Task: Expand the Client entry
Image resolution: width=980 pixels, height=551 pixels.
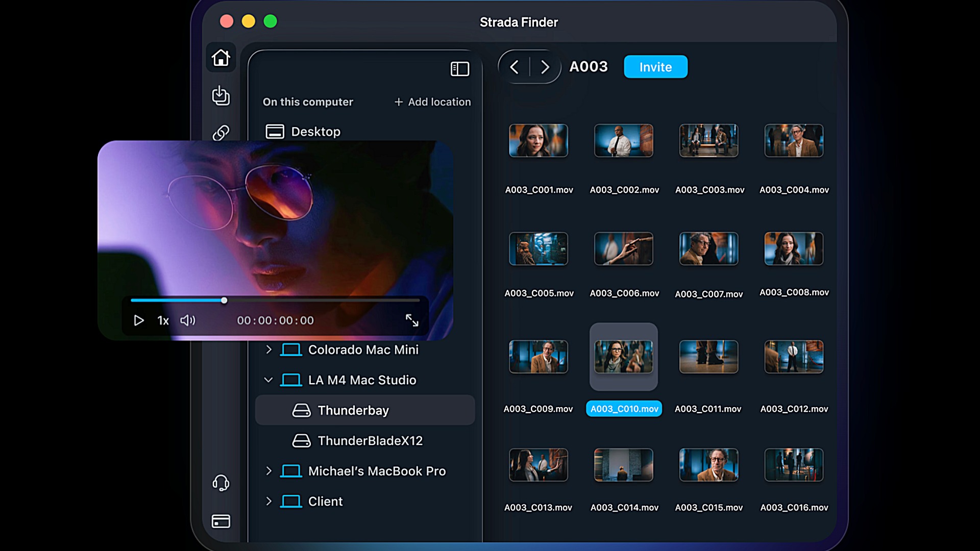Action: tap(268, 501)
